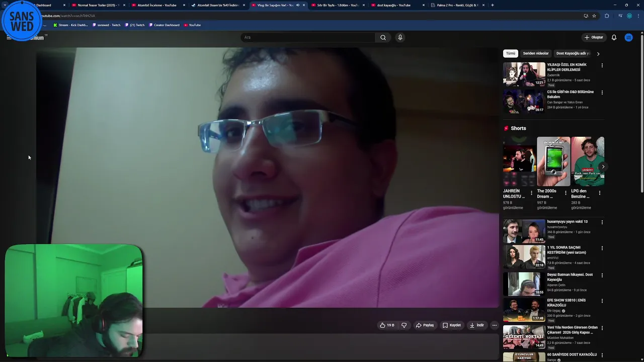Play YILBAŞI ÖZEL EN KOMİK thumbnail
The image size is (644, 362).
click(x=524, y=74)
